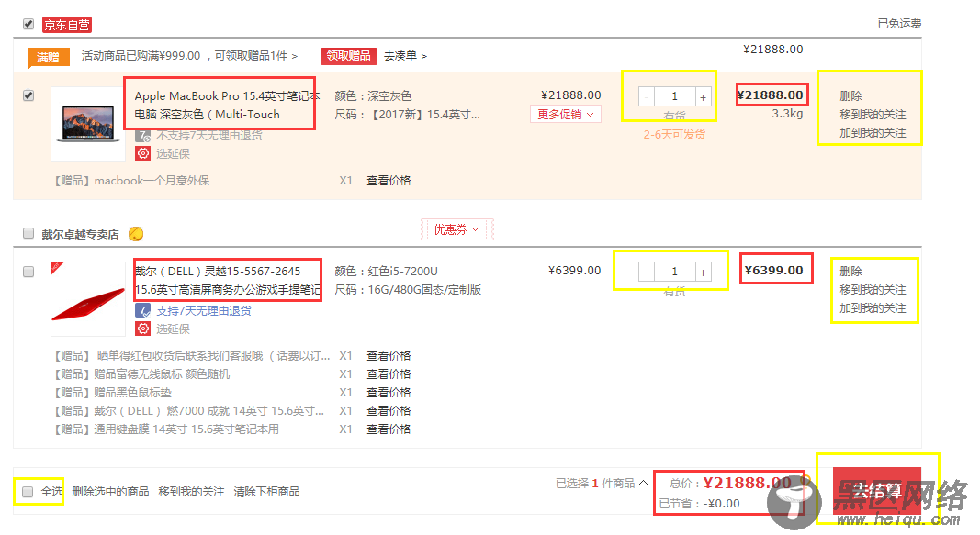
Task: Click 2-6天可发货 shipping text
Action: pyautogui.click(x=674, y=135)
